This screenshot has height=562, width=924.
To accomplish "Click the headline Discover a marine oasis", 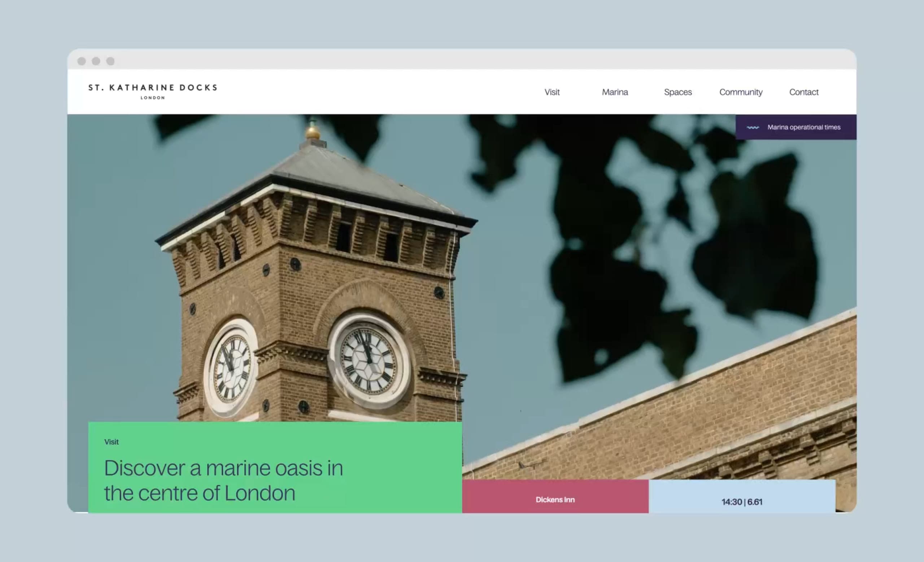I will (x=223, y=480).
